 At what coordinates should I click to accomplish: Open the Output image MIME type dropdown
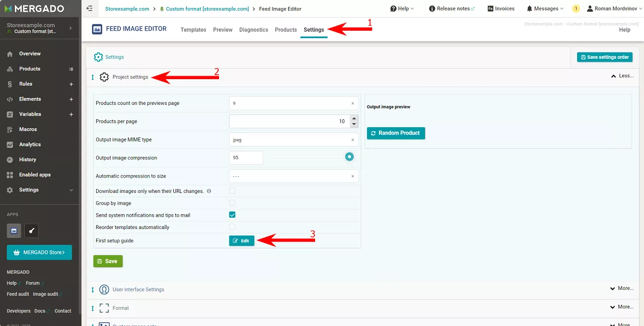click(x=294, y=140)
